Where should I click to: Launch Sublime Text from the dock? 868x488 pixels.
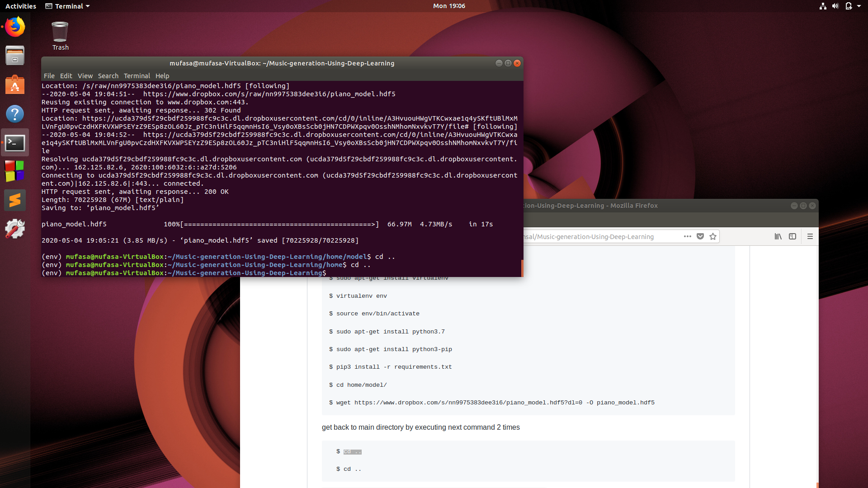pos(15,200)
